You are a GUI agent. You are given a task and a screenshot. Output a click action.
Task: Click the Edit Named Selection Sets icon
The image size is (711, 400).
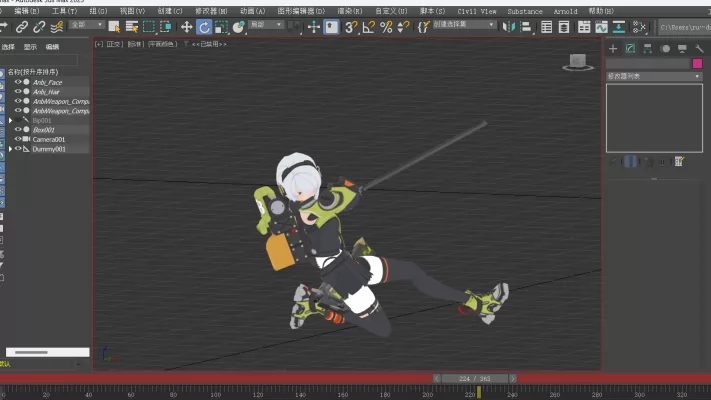tap(423, 27)
